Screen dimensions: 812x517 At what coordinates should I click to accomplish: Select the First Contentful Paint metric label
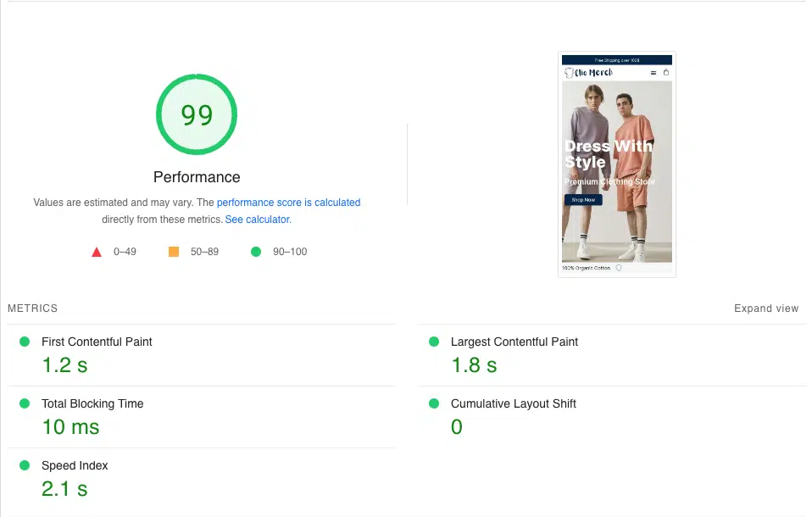(97, 342)
